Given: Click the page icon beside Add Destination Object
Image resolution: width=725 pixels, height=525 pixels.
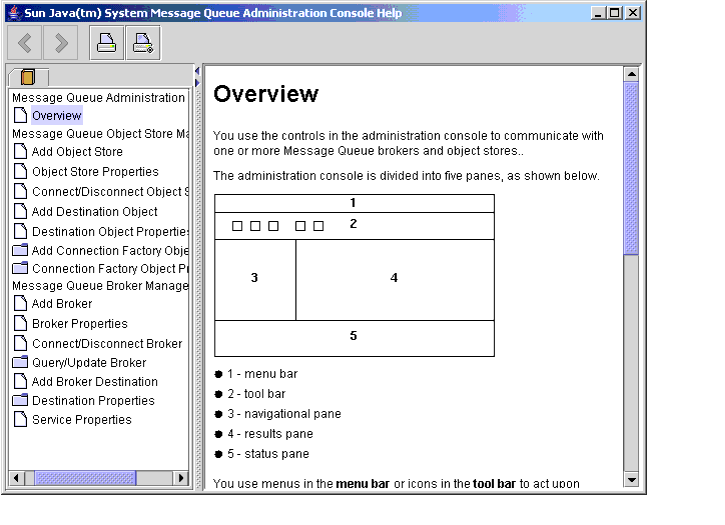Looking at the screenshot, I should (20, 210).
